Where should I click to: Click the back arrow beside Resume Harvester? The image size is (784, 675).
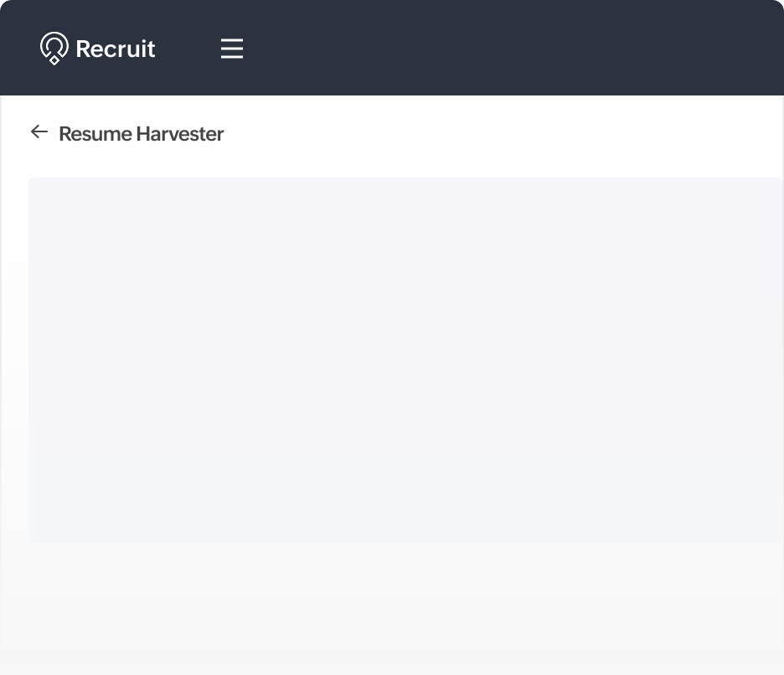[x=39, y=132]
